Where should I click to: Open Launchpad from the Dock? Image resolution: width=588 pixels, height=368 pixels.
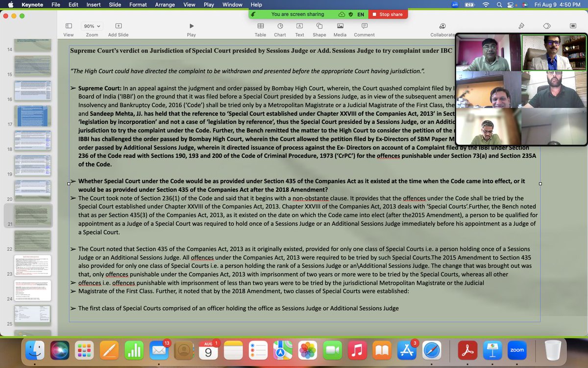coord(85,350)
